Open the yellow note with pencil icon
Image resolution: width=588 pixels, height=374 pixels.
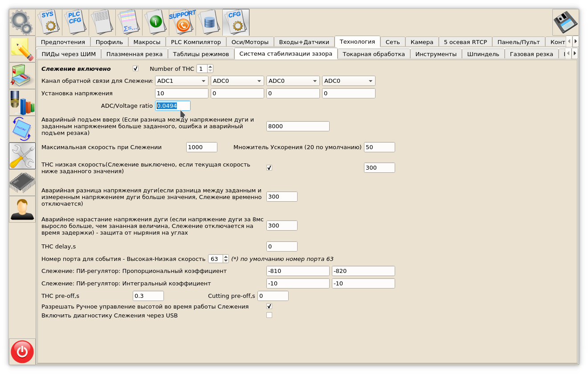coord(22,49)
